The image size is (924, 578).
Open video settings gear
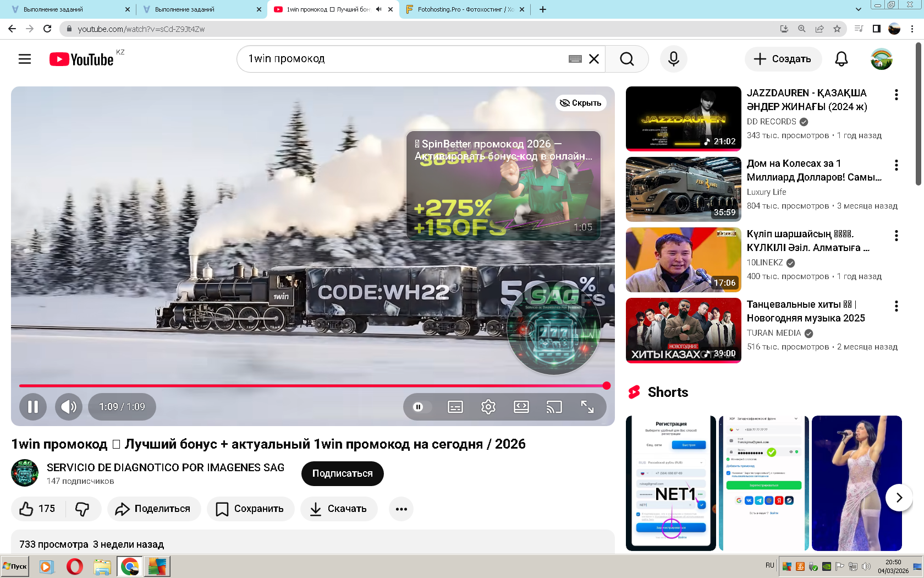click(x=488, y=407)
